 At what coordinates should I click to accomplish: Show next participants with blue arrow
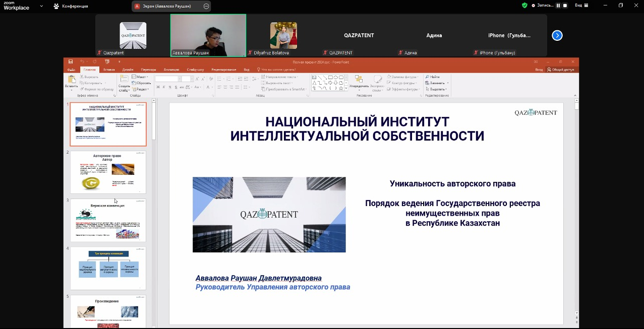(557, 35)
